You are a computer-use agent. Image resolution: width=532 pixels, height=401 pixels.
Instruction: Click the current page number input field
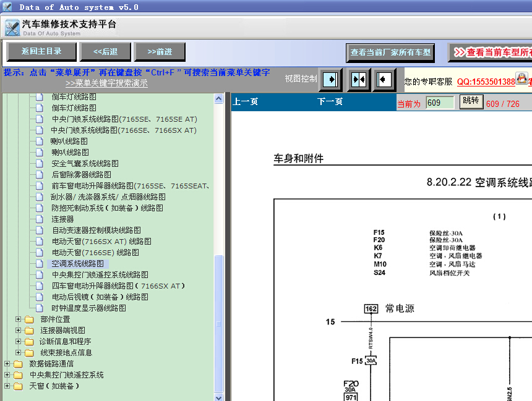click(440, 103)
